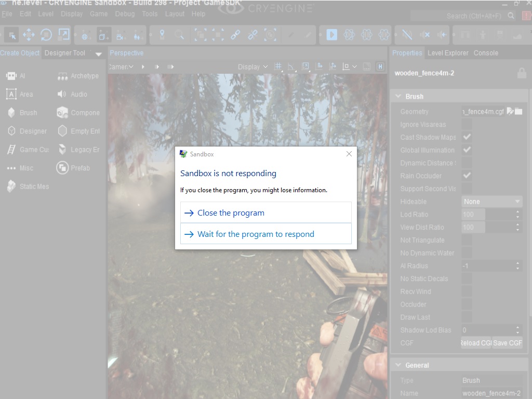
Task: Enable the No Static Decals checkbox
Action: pos(467,278)
